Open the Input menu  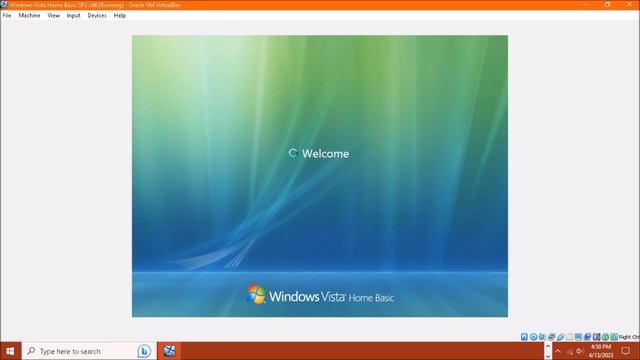pos(73,16)
